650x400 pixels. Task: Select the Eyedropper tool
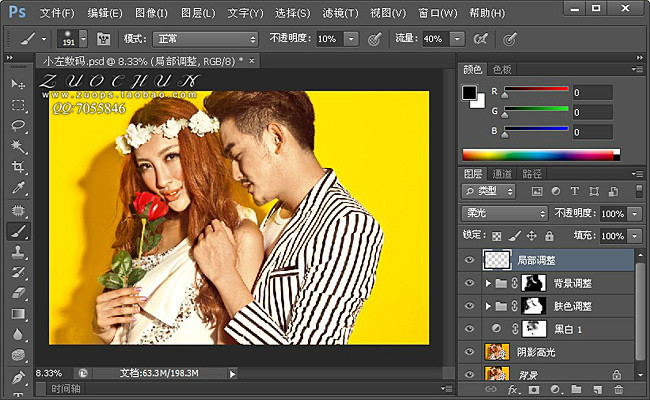click(x=18, y=188)
